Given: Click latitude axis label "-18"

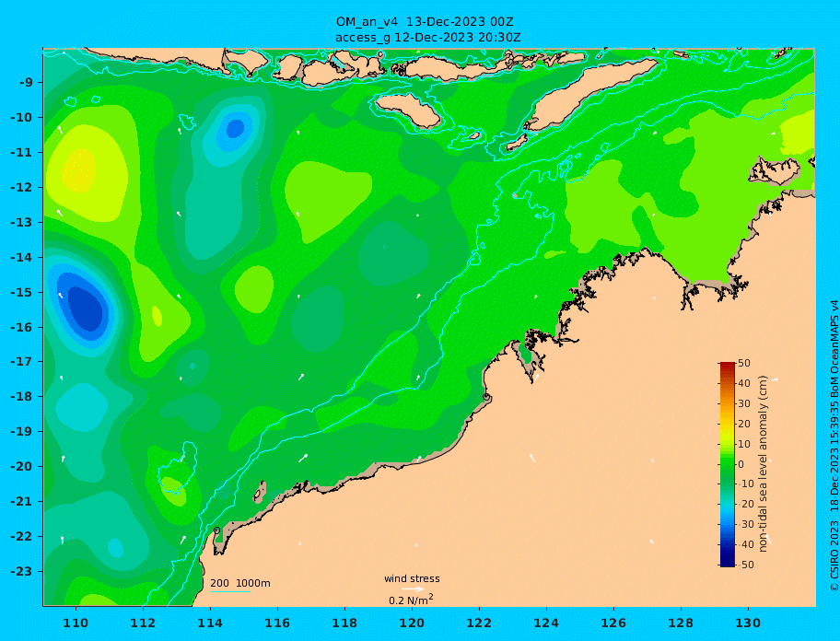Looking at the screenshot, I should tap(21, 397).
